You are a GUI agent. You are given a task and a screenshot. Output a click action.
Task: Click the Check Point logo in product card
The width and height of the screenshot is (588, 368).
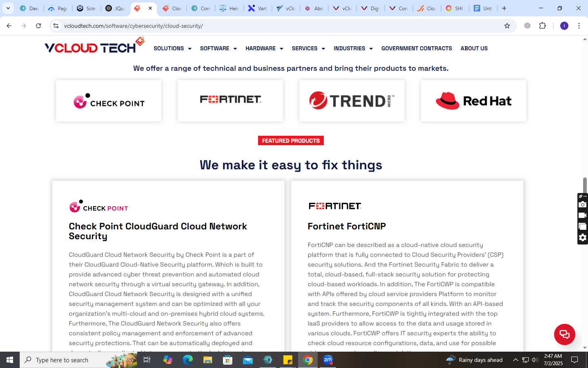pos(98,206)
